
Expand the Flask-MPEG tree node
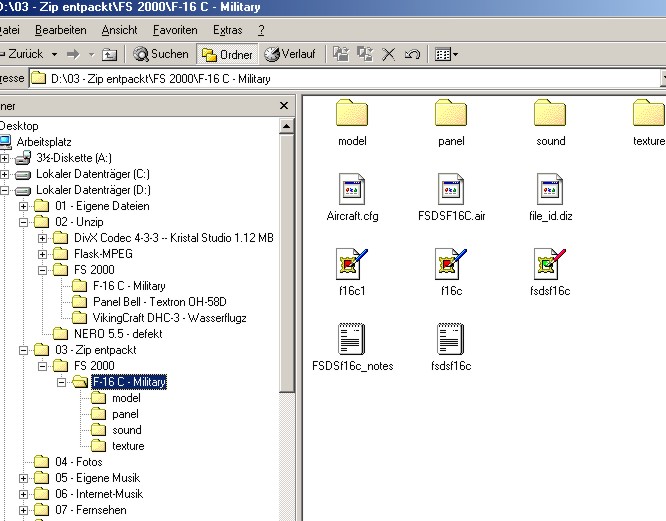pyautogui.click(x=42, y=254)
